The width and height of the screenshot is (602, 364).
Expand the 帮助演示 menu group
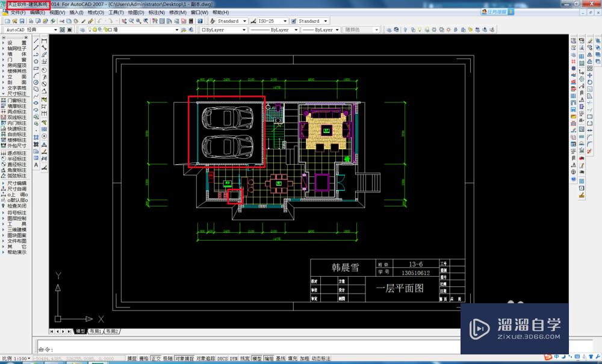14,252
